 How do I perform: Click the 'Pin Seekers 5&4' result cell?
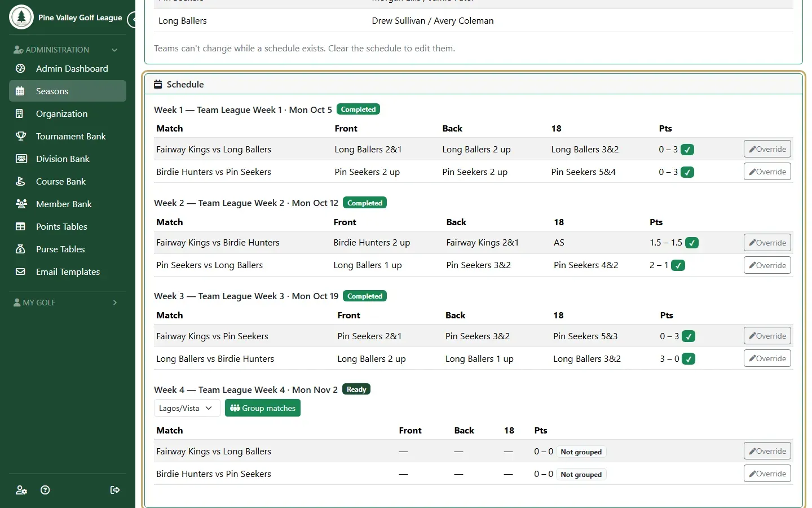pos(584,172)
